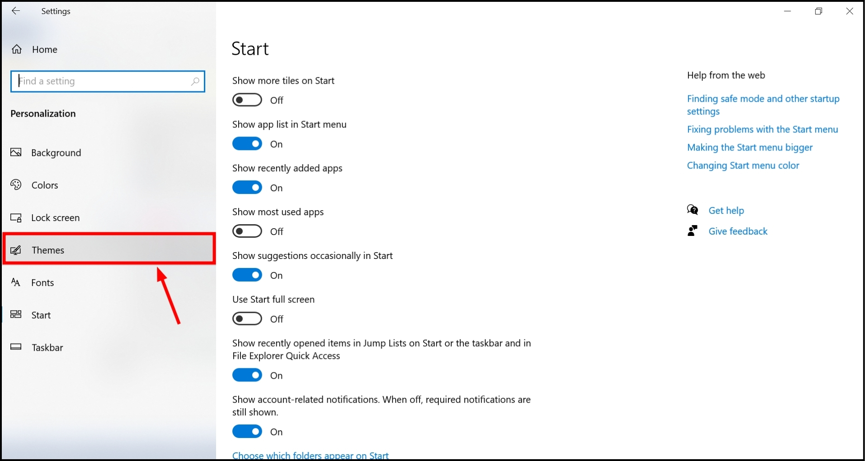Enable Show more tiles on Start
The width and height of the screenshot is (868, 461).
(x=247, y=100)
